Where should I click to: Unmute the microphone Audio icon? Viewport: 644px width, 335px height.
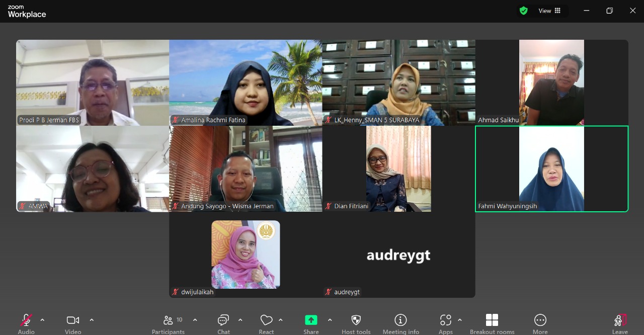pyautogui.click(x=26, y=320)
